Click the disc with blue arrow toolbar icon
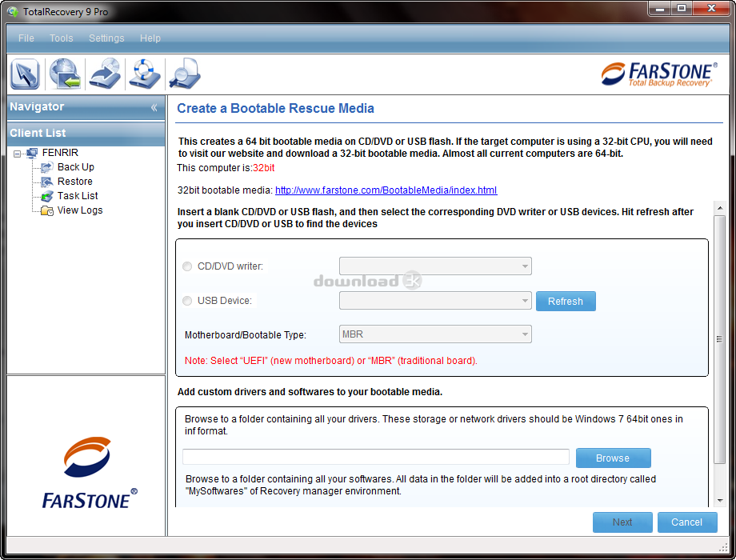 pos(105,74)
